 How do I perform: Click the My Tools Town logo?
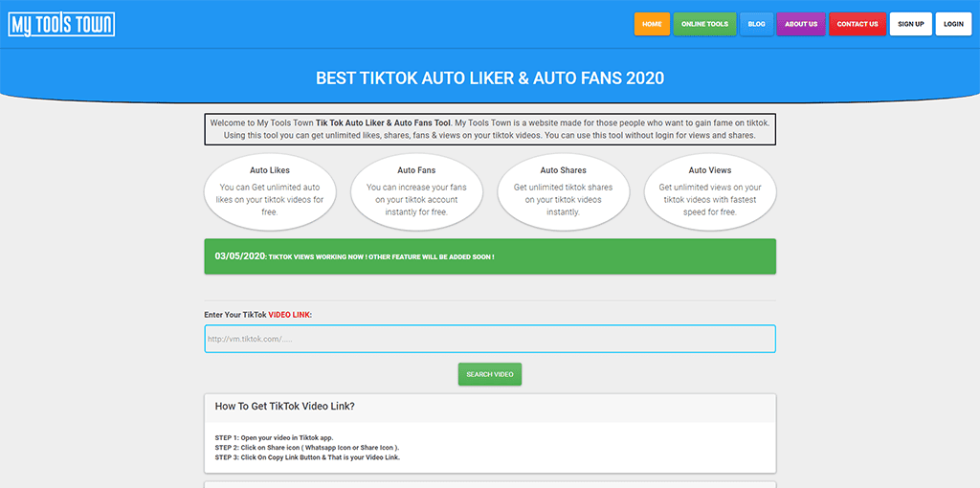[61, 24]
